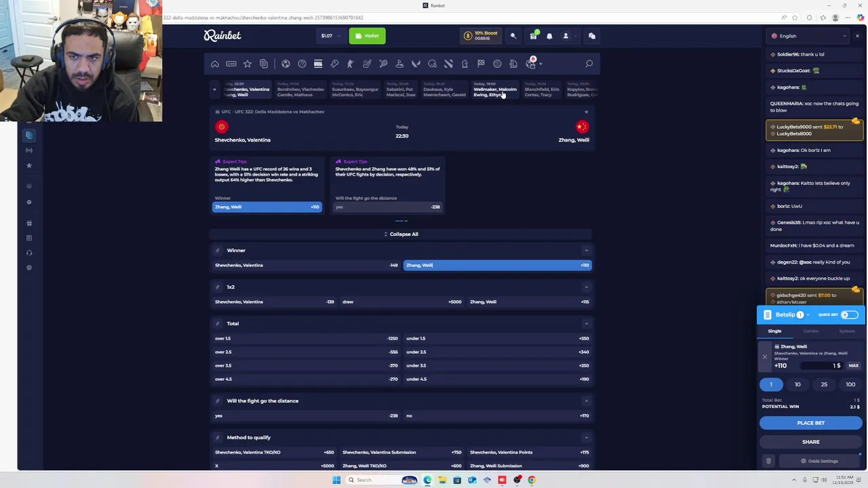The width and height of the screenshot is (868, 488).
Task: Click the Rainbet logo
Action: [222, 35]
